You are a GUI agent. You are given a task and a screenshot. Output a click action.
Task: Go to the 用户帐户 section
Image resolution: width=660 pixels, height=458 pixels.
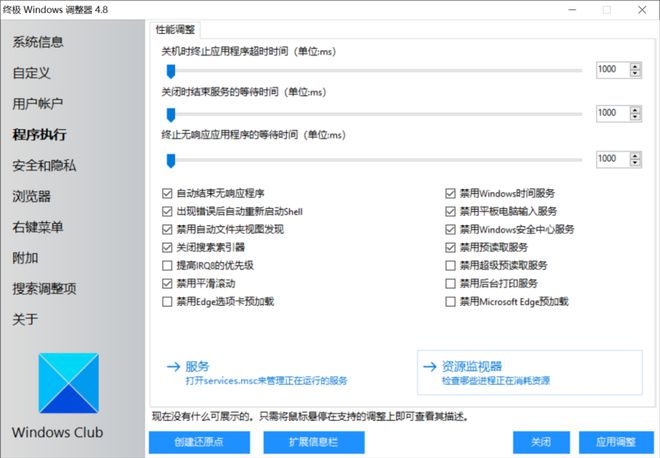click(38, 104)
